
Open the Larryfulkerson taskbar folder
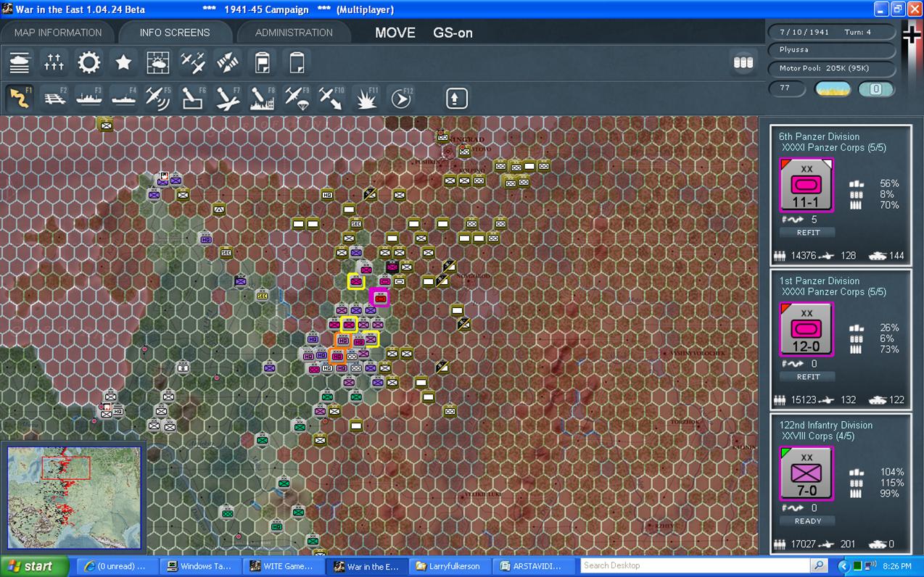tap(449, 566)
